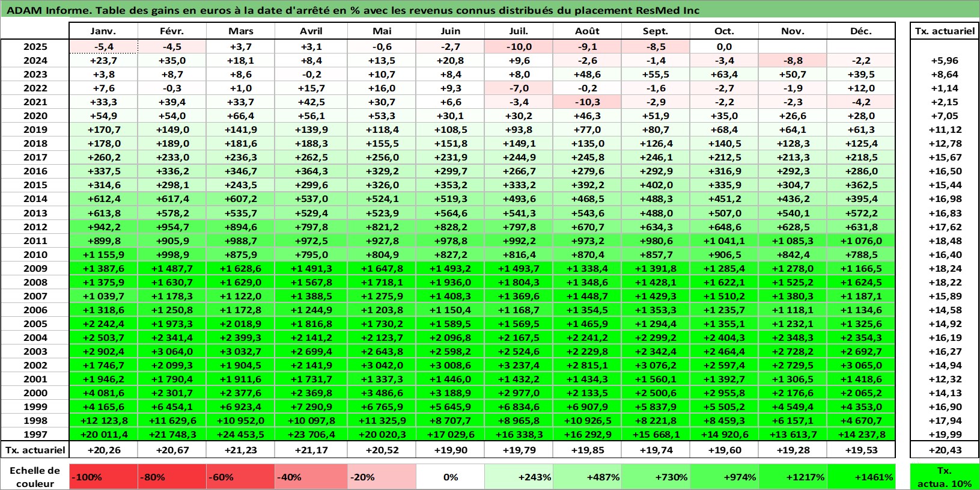Image resolution: width=980 pixels, height=490 pixels.
Task: Click the Mars column header
Action: (x=241, y=31)
